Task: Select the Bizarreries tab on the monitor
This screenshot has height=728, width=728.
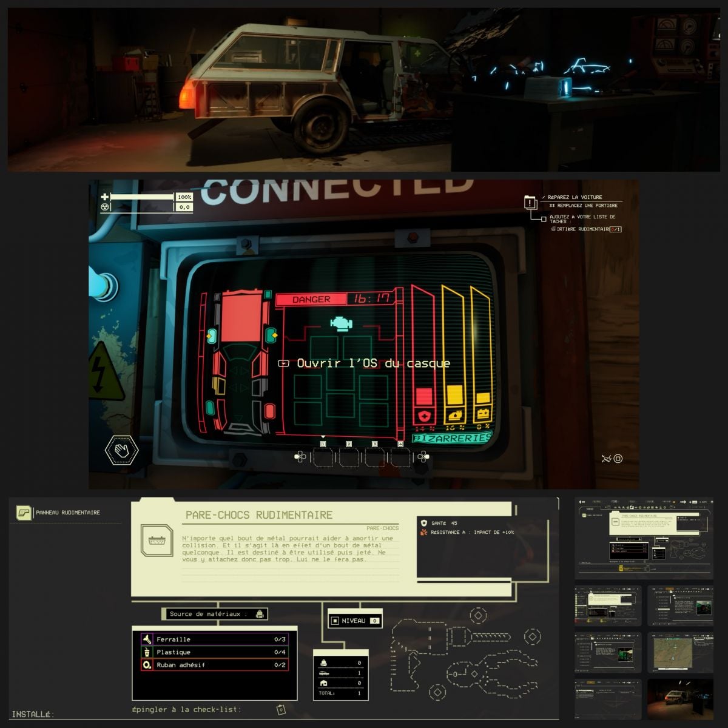Action: [x=451, y=437]
